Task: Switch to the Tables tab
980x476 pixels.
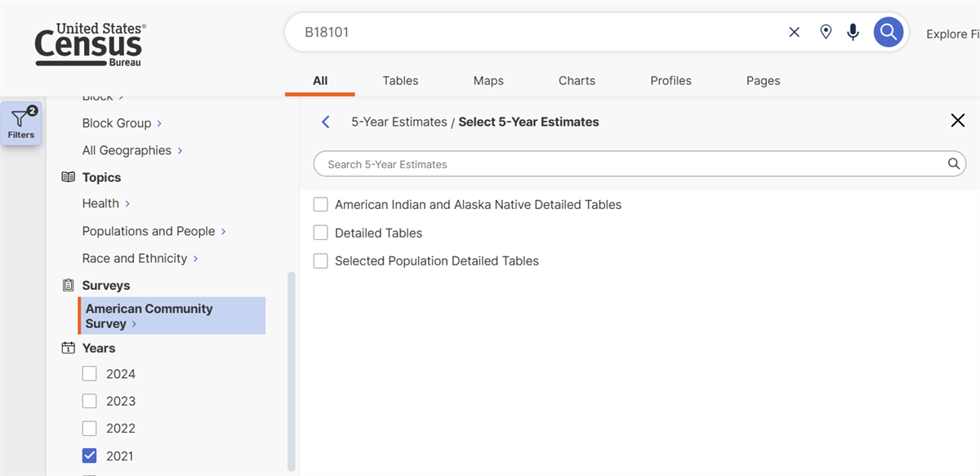Action: pyautogui.click(x=400, y=81)
